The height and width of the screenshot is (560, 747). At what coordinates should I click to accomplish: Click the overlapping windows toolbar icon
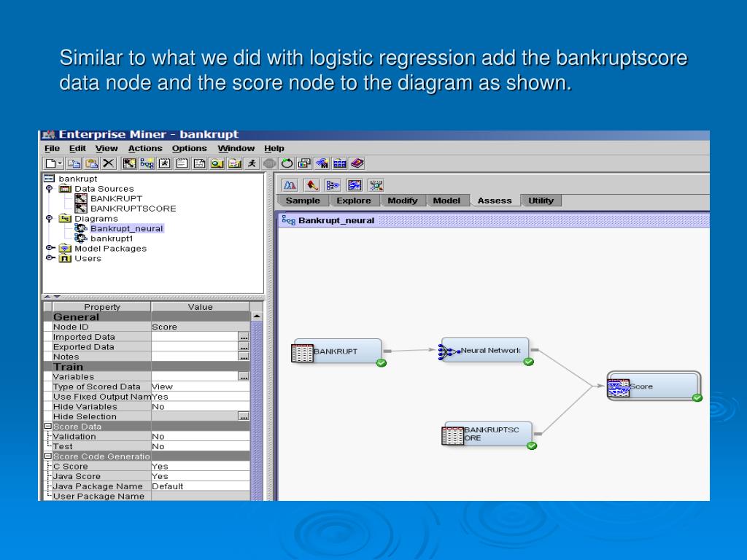[x=304, y=163]
